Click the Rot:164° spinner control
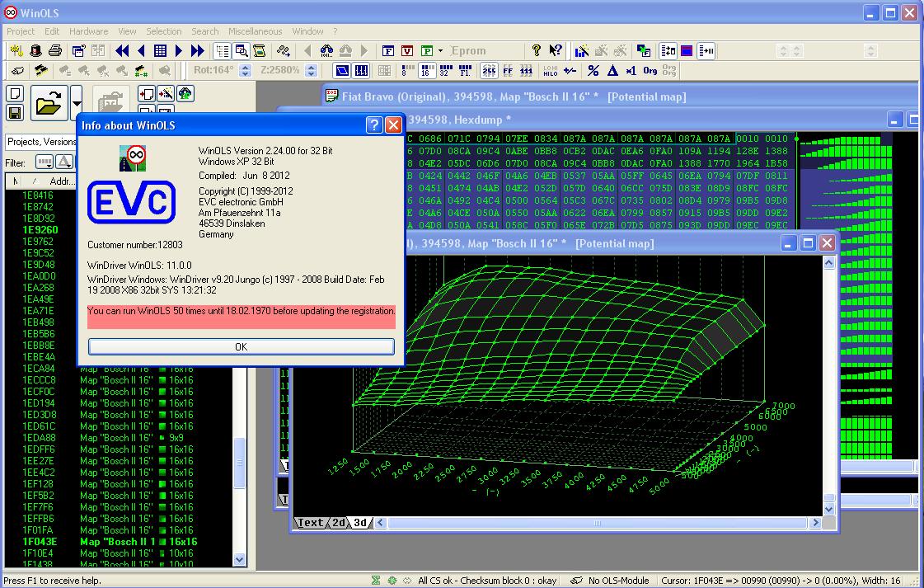Image resolution: width=924 pixels, height=588 pixels. pos(246,71)
